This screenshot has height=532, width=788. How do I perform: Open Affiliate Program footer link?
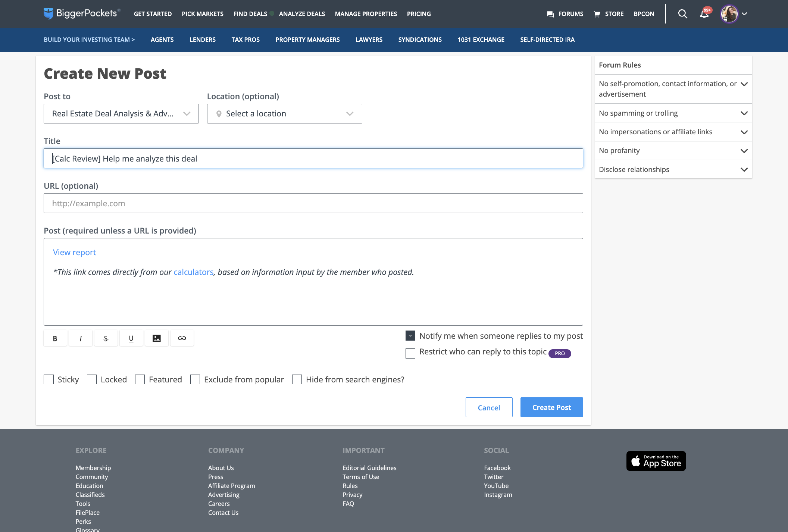pyautogui.click(x=232, y=486)
